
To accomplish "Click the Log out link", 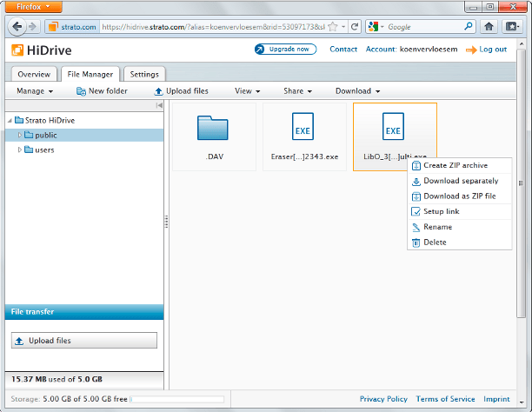I will coord(493,50).
